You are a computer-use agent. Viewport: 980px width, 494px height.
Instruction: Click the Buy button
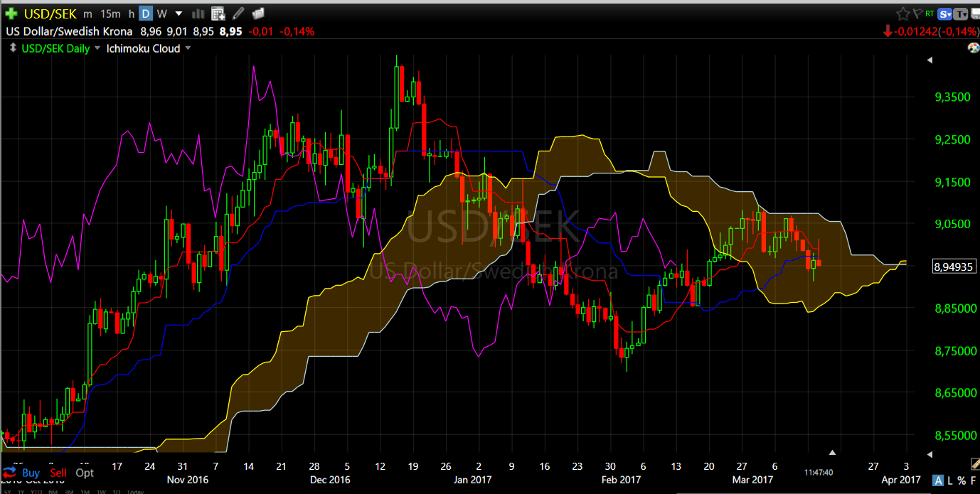(31, 473)
